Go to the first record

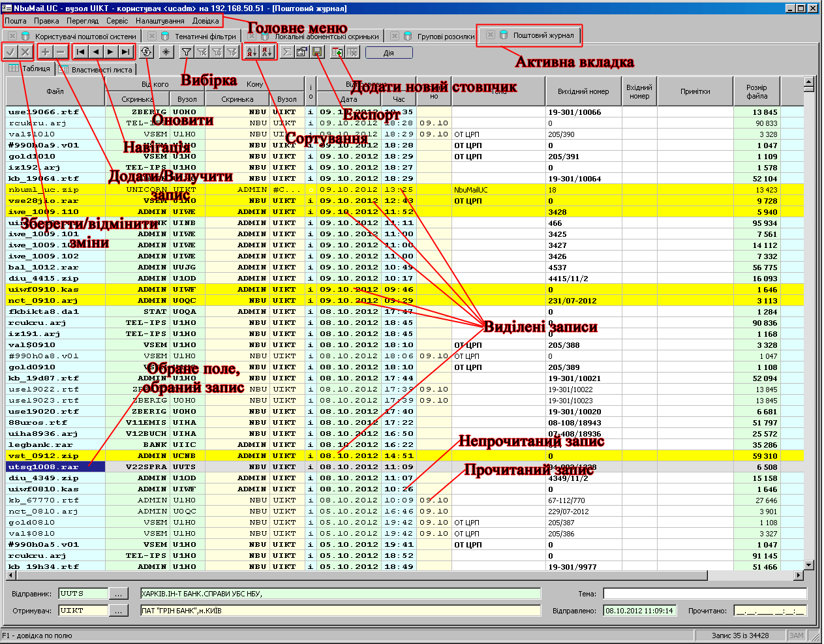click(x=80, y=52)
